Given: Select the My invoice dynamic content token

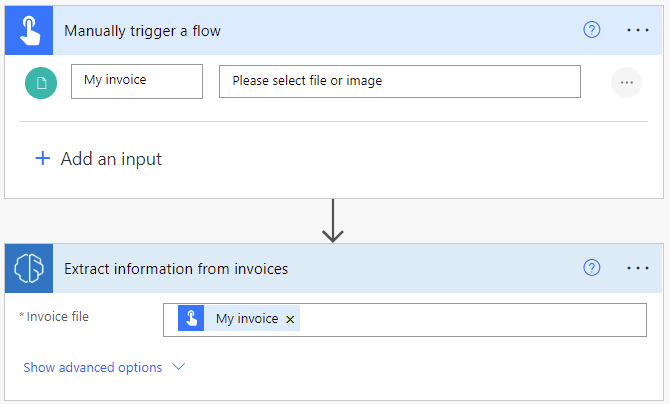Looking at the screenshot, I should pos(246,319).
